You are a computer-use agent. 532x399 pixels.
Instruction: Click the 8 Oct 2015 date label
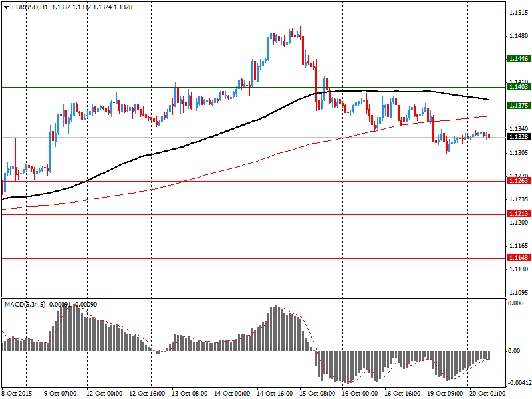coord(17,394)
